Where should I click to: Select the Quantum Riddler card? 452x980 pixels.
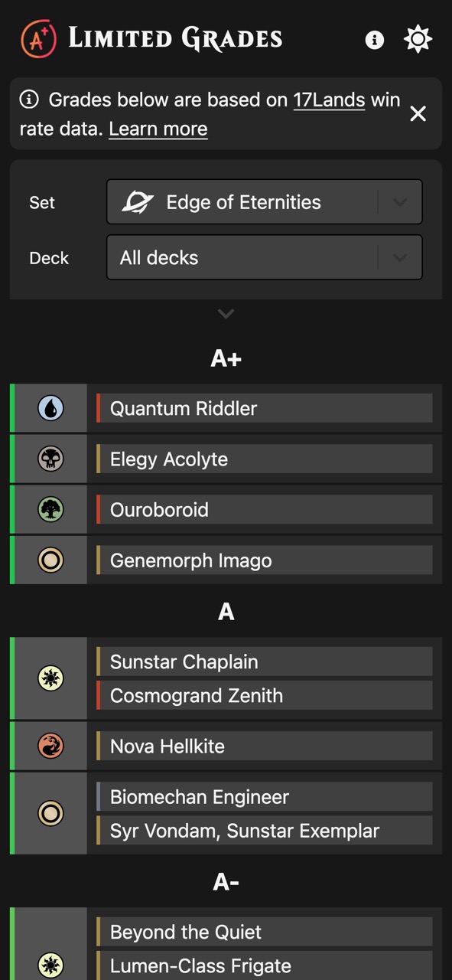[265, 408]
